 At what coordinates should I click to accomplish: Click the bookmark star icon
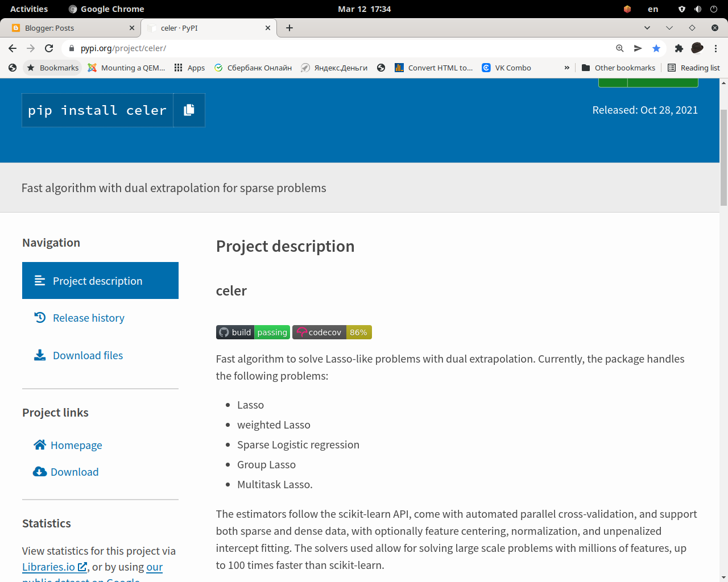[x=656, y=48]
